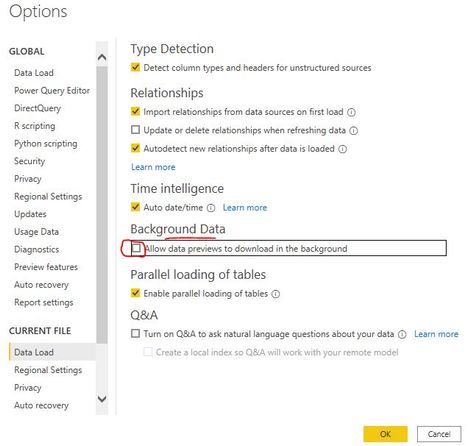Click the Time intelligence heading
The height and width of the screenshot is (446, 470).
click(177, 189)
